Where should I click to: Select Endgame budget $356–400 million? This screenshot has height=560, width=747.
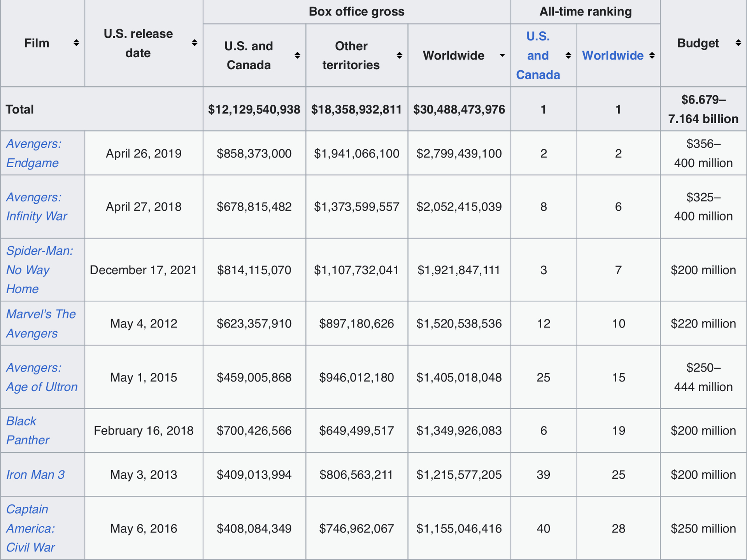(x=703, y=153)
